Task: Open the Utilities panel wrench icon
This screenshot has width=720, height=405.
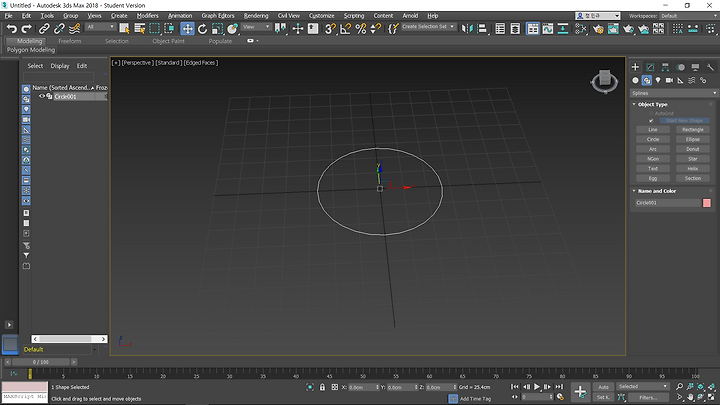Action: [710, 67]
